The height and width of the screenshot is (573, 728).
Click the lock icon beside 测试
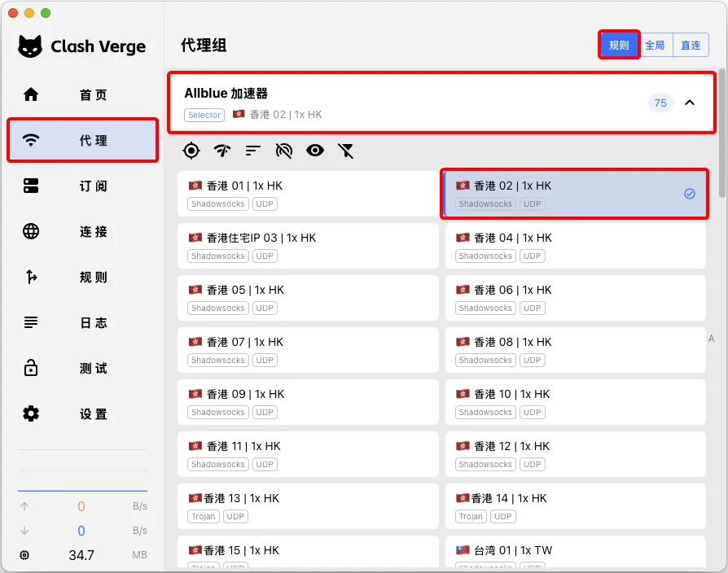pos(31,367)
